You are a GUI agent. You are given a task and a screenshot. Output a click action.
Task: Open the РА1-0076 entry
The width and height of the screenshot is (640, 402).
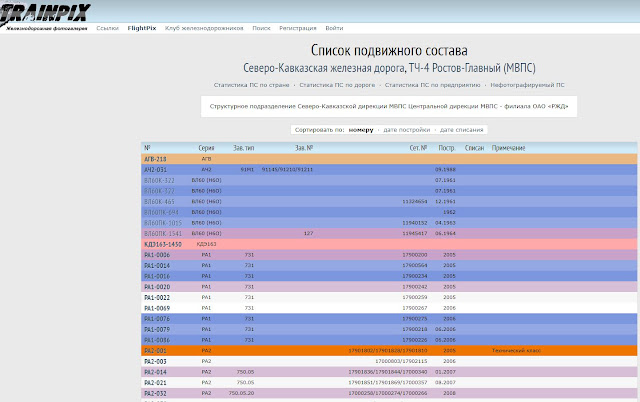157,319
